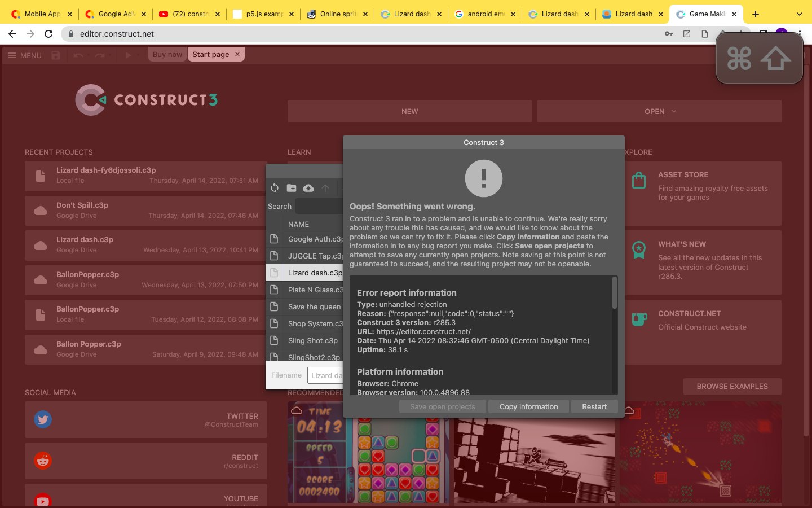Click the Construct.net mug icon
The height and width of the screenshot is (508, 812).
click(x=639, y=319)
